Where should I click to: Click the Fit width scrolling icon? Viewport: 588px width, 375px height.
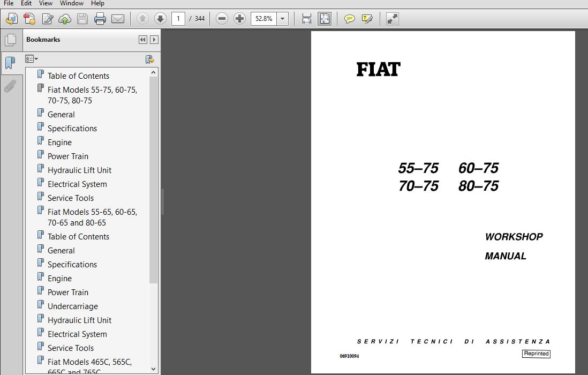coord(307,18)
